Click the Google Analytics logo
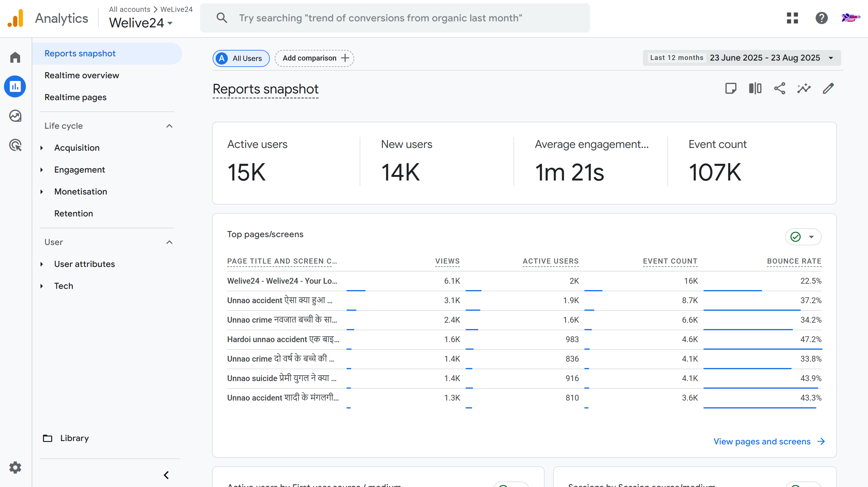Screen dimensions: 868x487 point(16,18)
